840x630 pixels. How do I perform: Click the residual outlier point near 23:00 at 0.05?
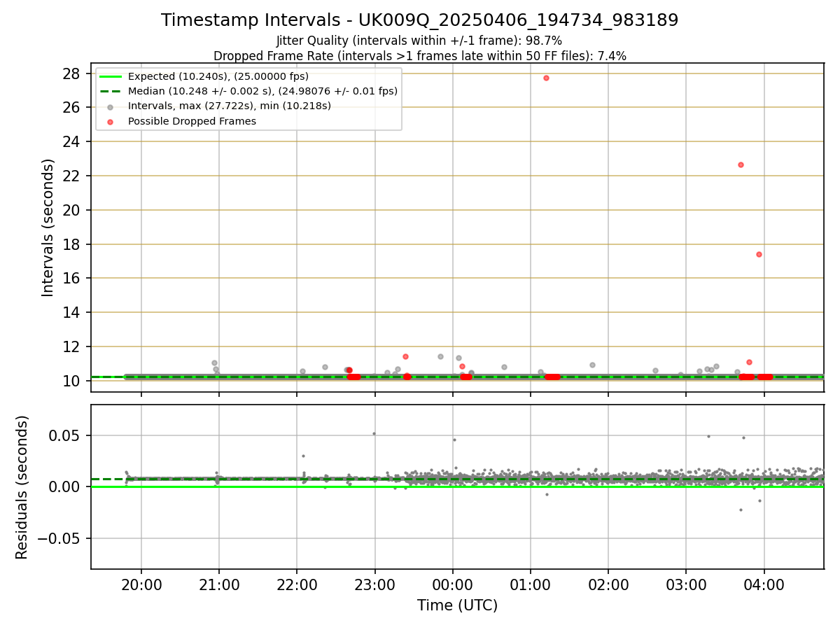point(374,433)
